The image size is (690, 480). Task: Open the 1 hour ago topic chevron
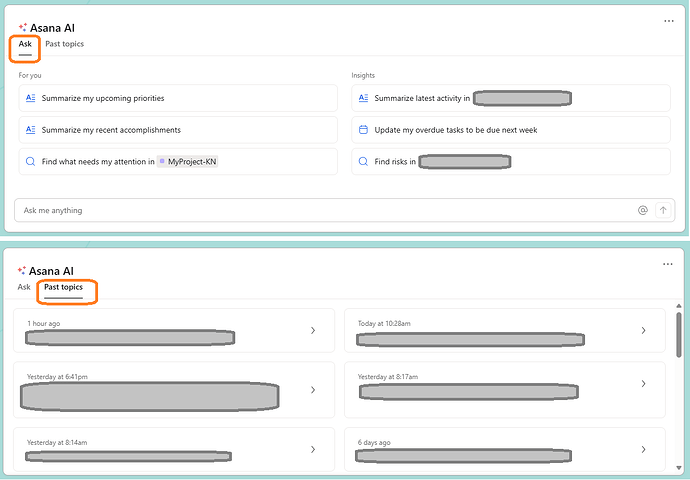click(x=313, y=330)
